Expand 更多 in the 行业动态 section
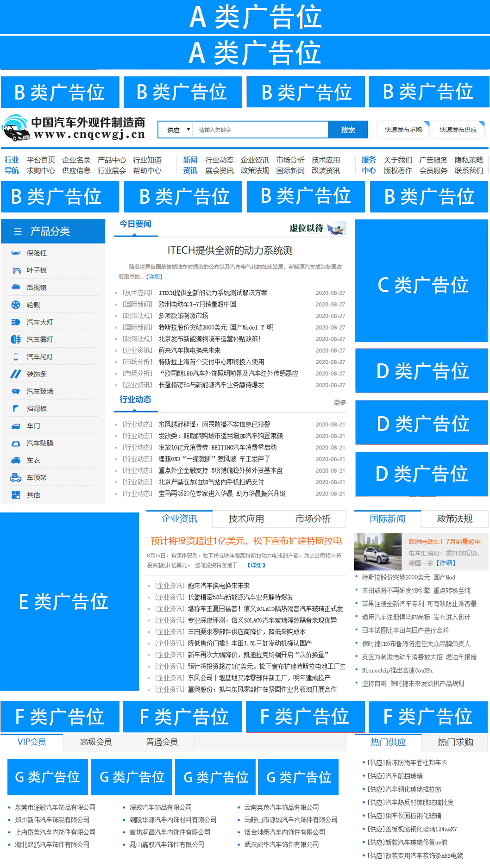Viewport: 490px width, 868px height. (x=339, y=403)
